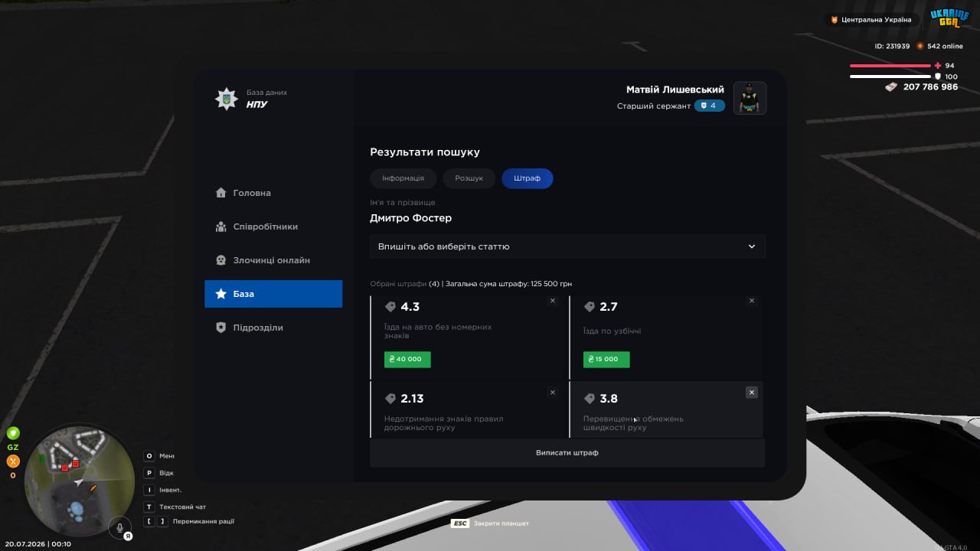The image size is (980, 551).
Task: Click the red health cross icon
Action: click(938, 66)
